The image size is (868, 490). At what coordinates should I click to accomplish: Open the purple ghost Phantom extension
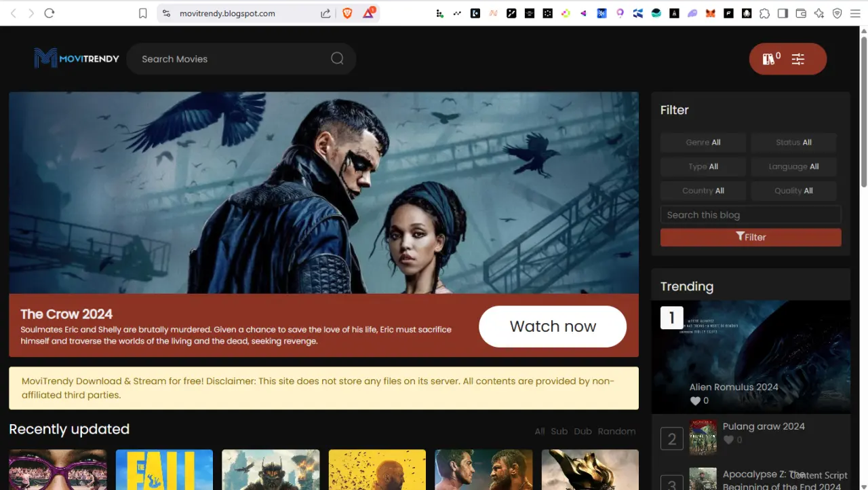point(692,13)
